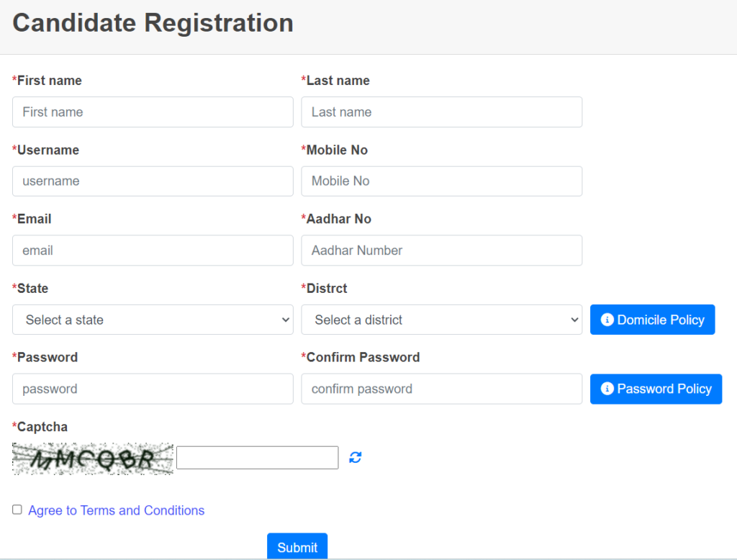Open the Select a state dropdown
737x560 pixels.
coord(153,320)
